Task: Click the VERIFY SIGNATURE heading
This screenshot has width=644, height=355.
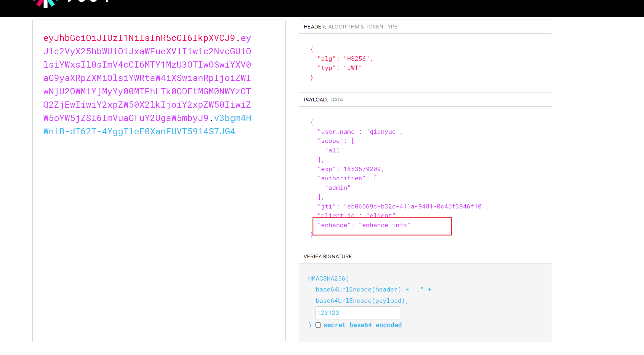Action: point(328,257)
